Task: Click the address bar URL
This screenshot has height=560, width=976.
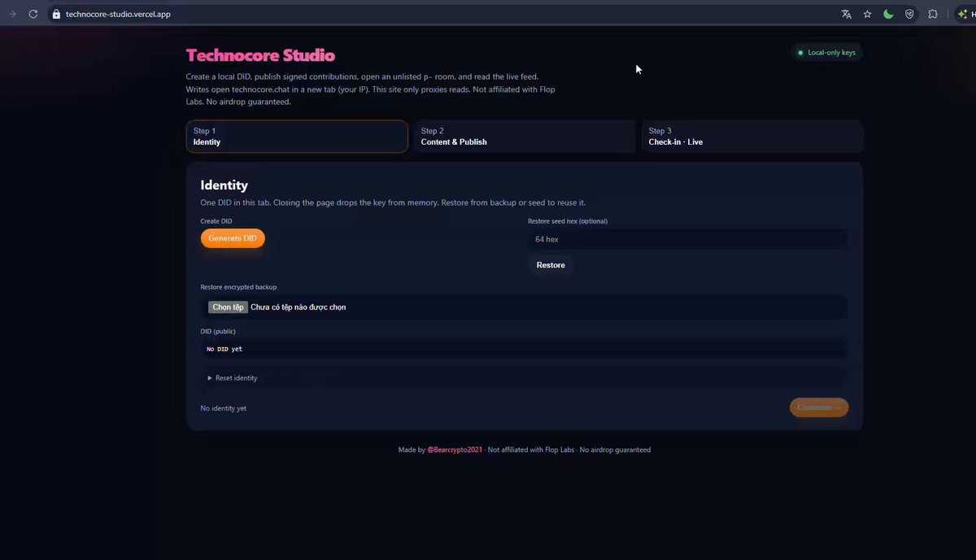Action: click(118, 14)
